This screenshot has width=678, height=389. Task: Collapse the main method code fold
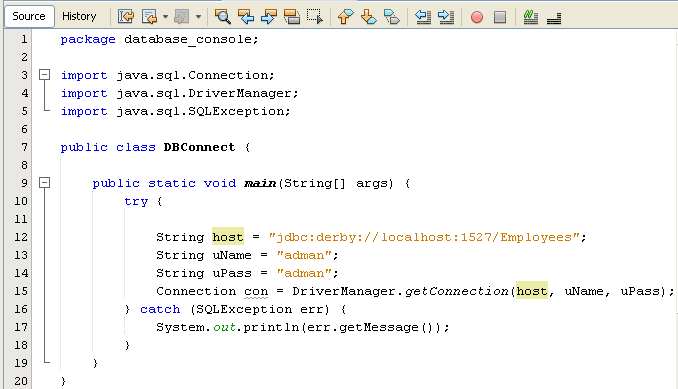click(x=44, y=183)
